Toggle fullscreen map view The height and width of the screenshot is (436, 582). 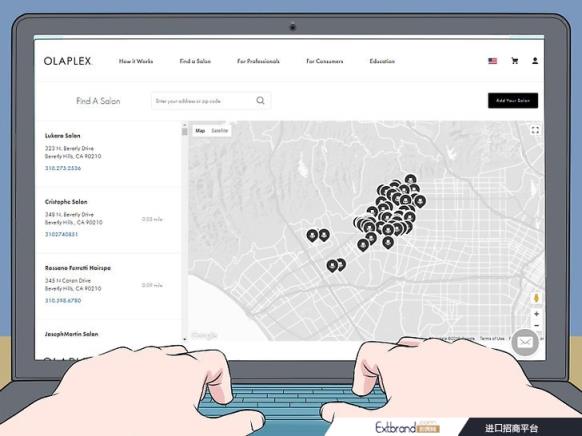pyautogui.click(x=535, y=130)
